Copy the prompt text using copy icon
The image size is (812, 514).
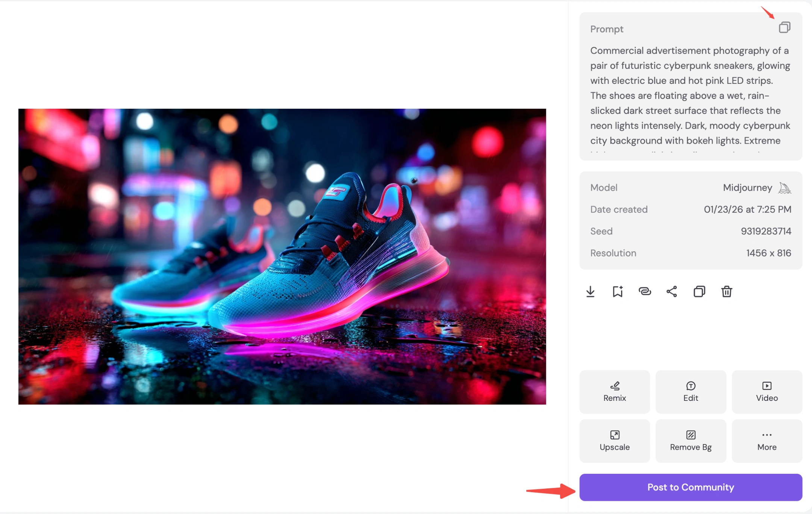pos(784,27)
